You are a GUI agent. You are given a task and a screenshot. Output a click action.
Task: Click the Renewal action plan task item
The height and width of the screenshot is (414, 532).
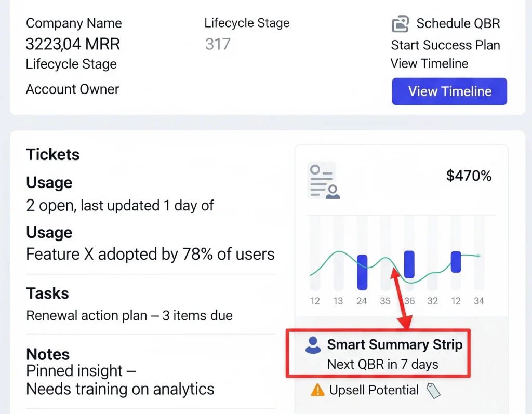pos(129,315)
